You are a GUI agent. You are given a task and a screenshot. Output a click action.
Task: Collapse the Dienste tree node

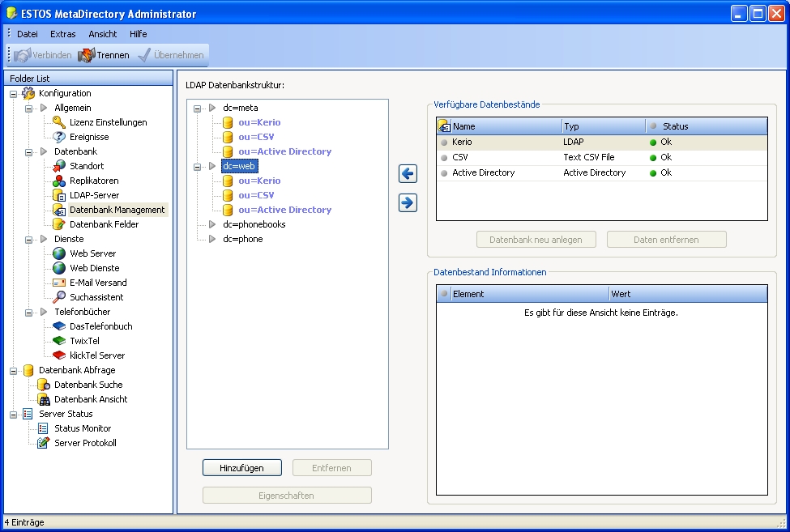tap(28, 240)
